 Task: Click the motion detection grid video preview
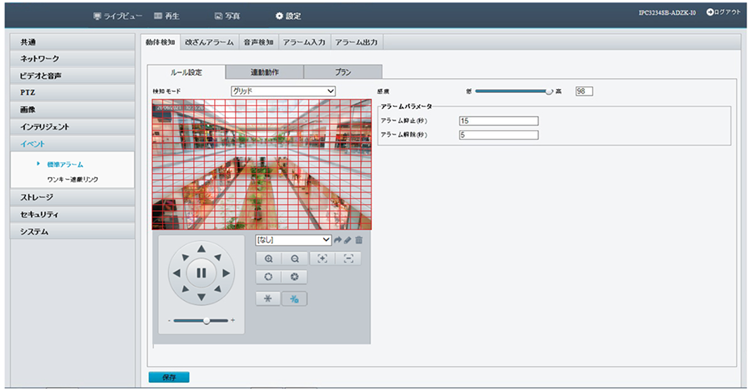click(262, 164)
